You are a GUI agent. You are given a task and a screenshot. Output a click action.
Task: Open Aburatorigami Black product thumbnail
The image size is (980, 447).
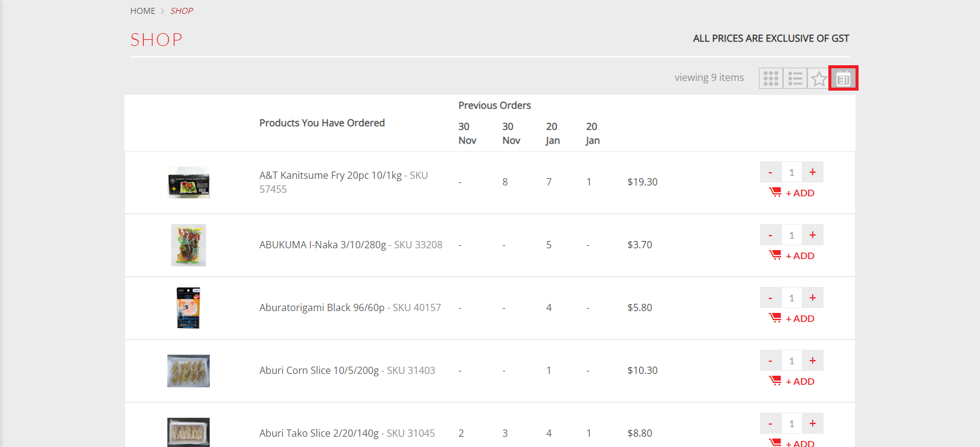point(189,308)
